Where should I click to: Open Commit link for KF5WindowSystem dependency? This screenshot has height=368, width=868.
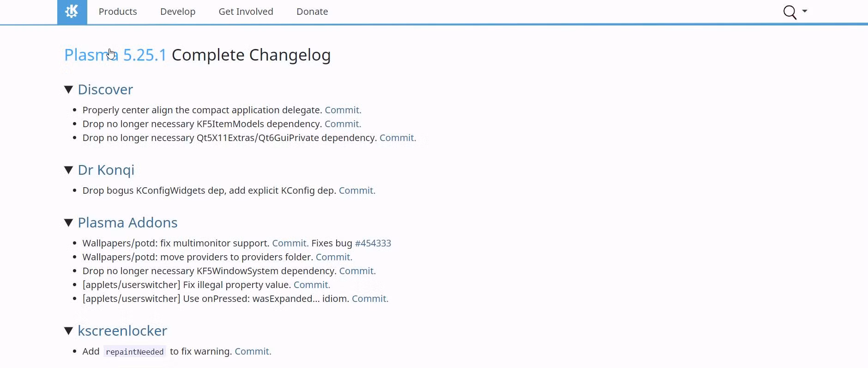[x=358, y=271]
